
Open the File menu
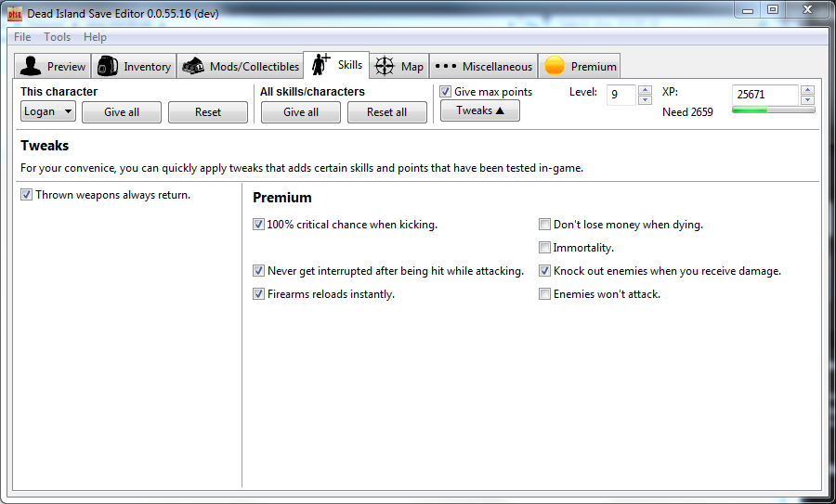click(x=22, y=37)
